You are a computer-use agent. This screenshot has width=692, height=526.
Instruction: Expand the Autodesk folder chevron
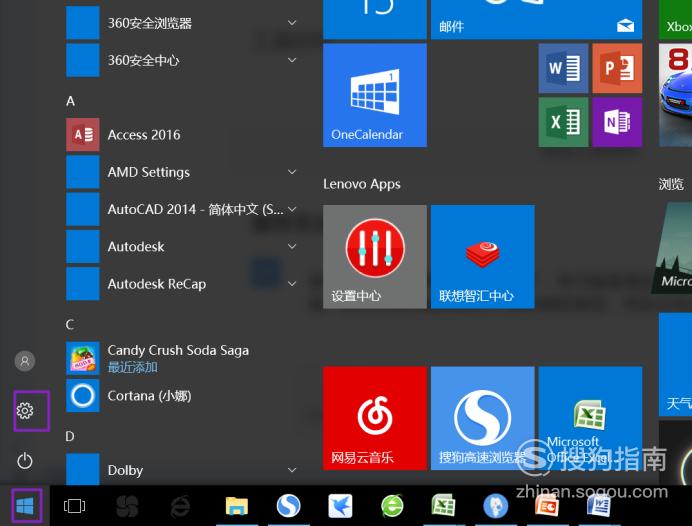tap(292, 246)
